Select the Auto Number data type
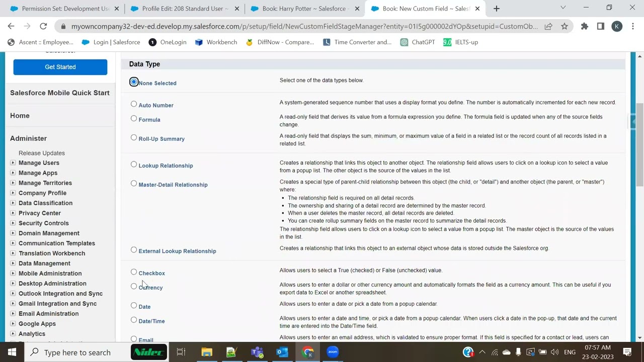644x362 pixels. click(x=134, y=104)
